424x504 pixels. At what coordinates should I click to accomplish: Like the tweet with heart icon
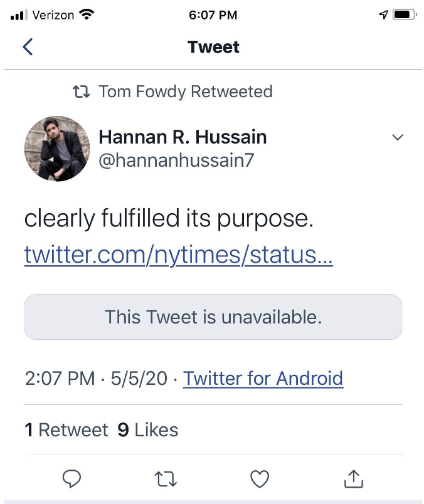coord(260,480)
